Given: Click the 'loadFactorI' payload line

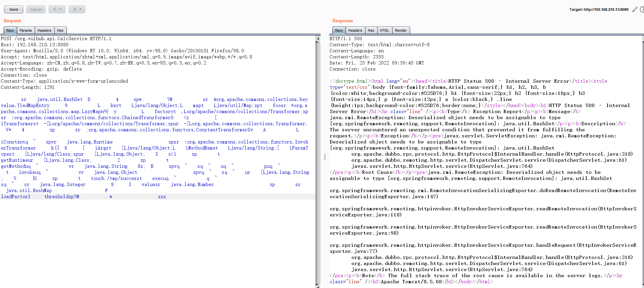Looking at the screenshot, I should (x=16, y=197).
